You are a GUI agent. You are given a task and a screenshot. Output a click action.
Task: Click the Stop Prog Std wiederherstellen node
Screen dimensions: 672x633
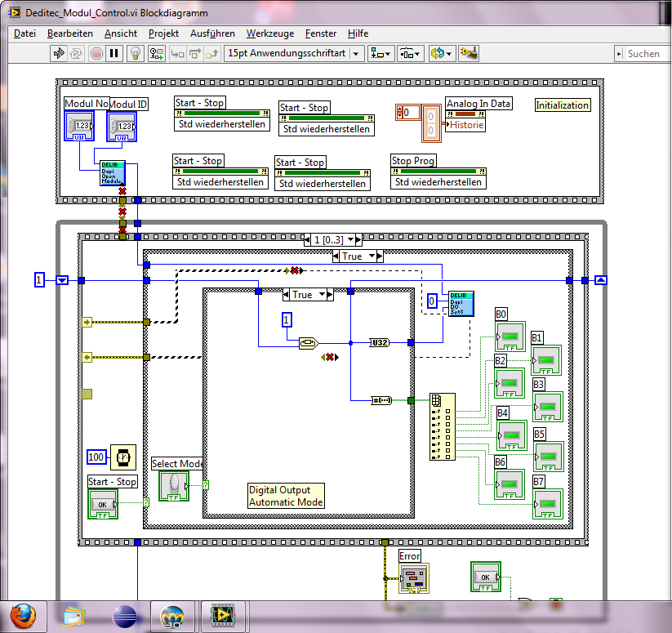tap(438, 181)
